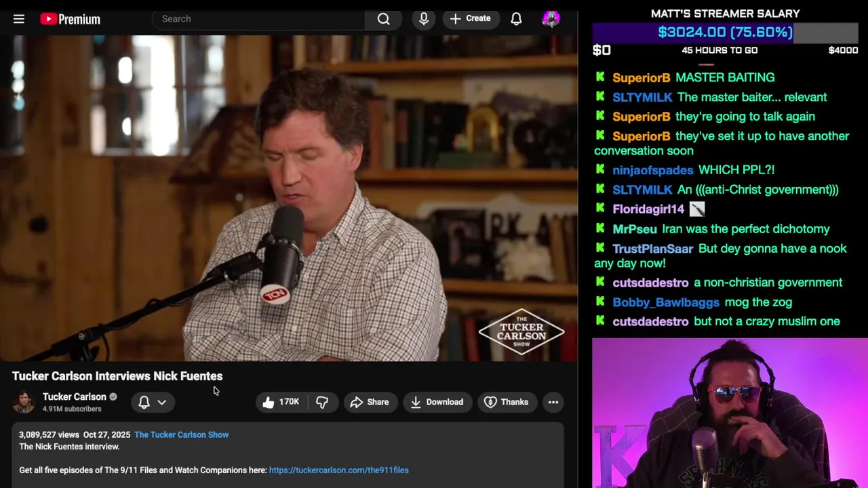The width and height of the screenshot is (868, 488).
Task: Click the $4000 goal amount
Action: click(x=843, y=50)
